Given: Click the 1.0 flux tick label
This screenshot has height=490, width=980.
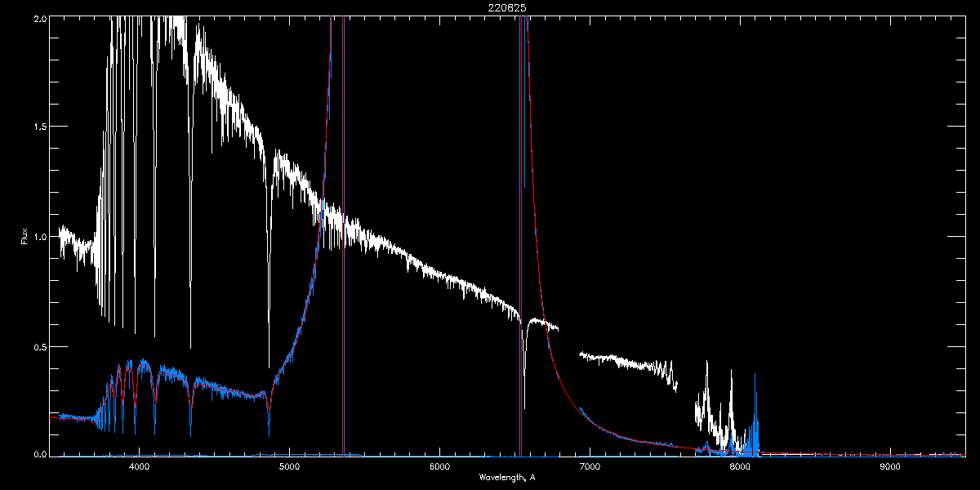Looking at the screenshot, I should 40,237.
